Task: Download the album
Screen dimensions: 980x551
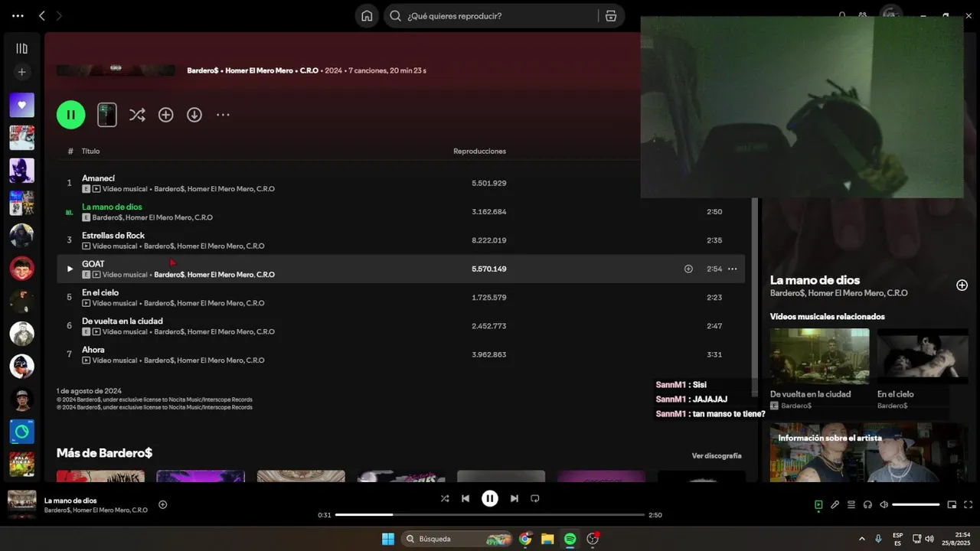Action: pyautogui.click(x=194, y=115)
